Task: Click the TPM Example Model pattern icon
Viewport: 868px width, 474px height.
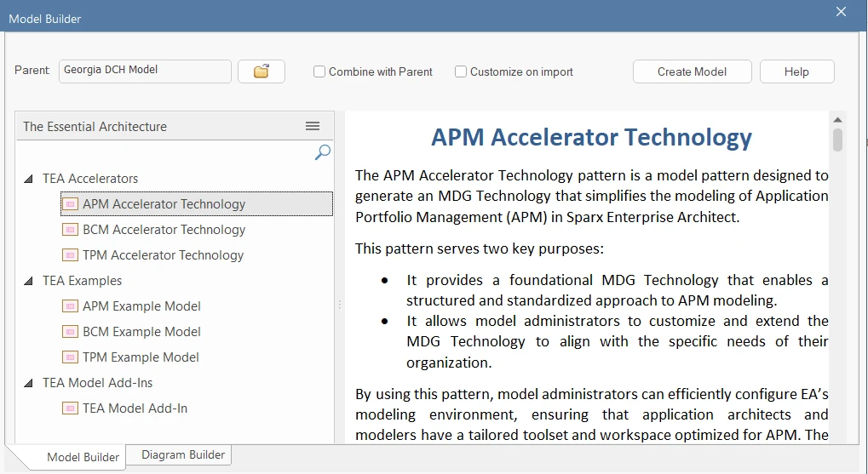Action: 70,357
